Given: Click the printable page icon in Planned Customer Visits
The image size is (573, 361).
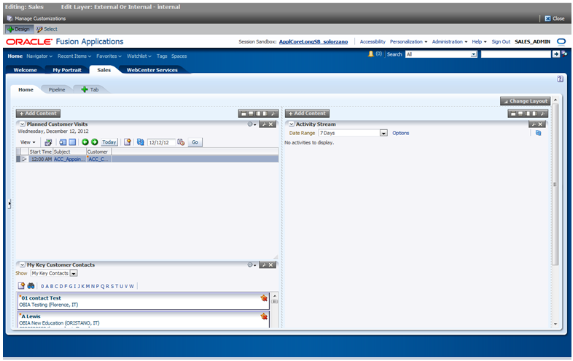Looking at the screenshot, I should click(48, 142).
